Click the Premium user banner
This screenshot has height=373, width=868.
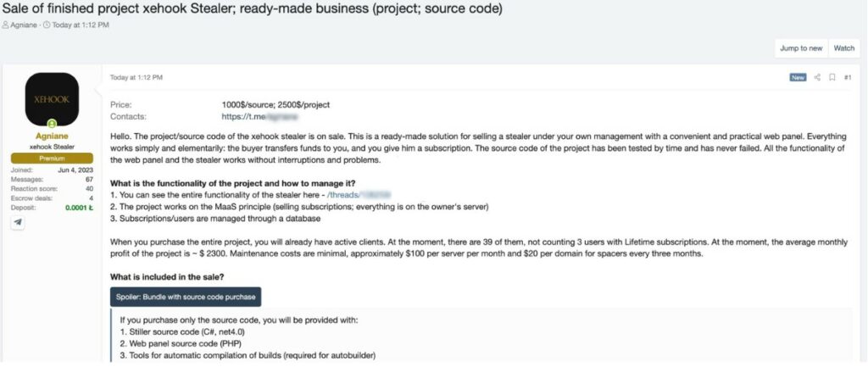(x=51, y=158)
